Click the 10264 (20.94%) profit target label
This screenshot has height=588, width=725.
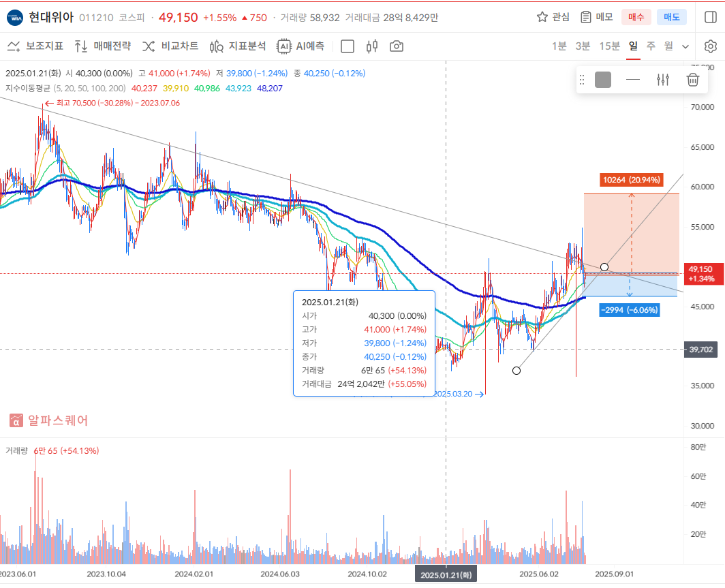[632, 180]
